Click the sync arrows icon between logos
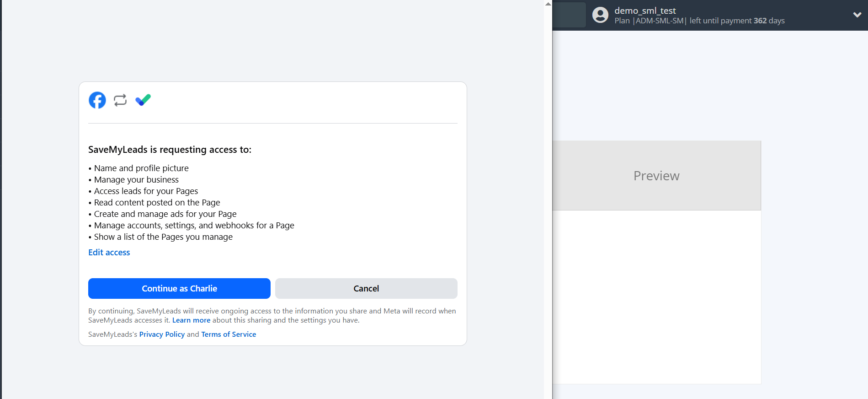868x399 pixels. (120, 100)
